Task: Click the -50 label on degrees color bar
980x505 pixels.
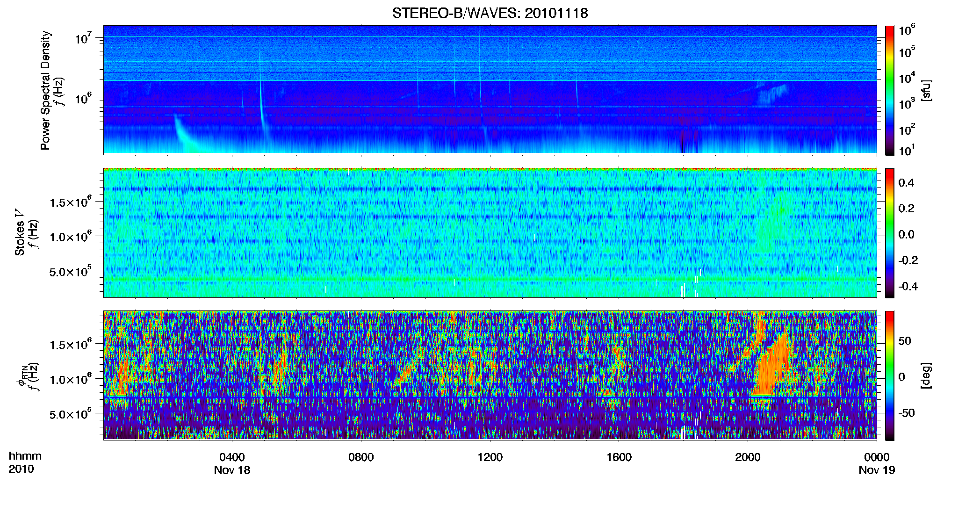Action: 906,413
